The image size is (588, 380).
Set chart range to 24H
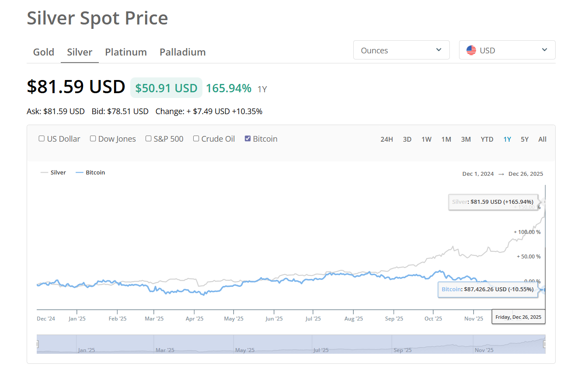386,139
